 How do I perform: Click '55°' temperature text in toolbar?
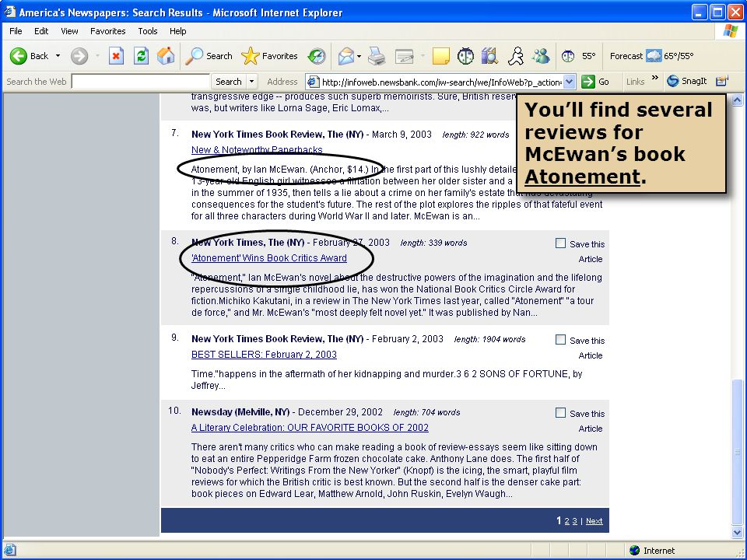pyautogui.click(x=589, y=56)
